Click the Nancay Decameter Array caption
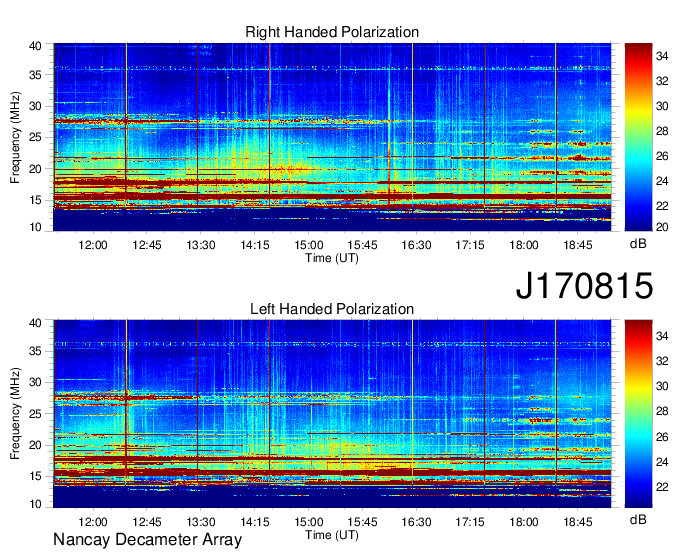This screenshot has height=552, width=680. [x=147, y=539]
